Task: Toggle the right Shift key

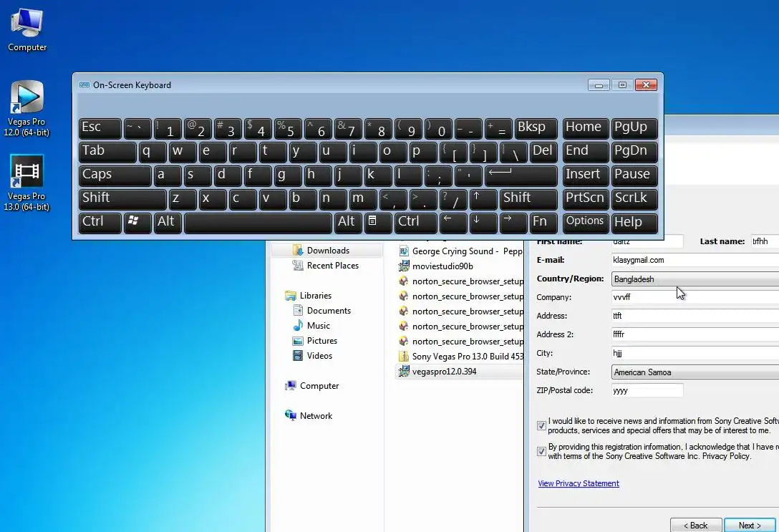Action: point(528,199)
